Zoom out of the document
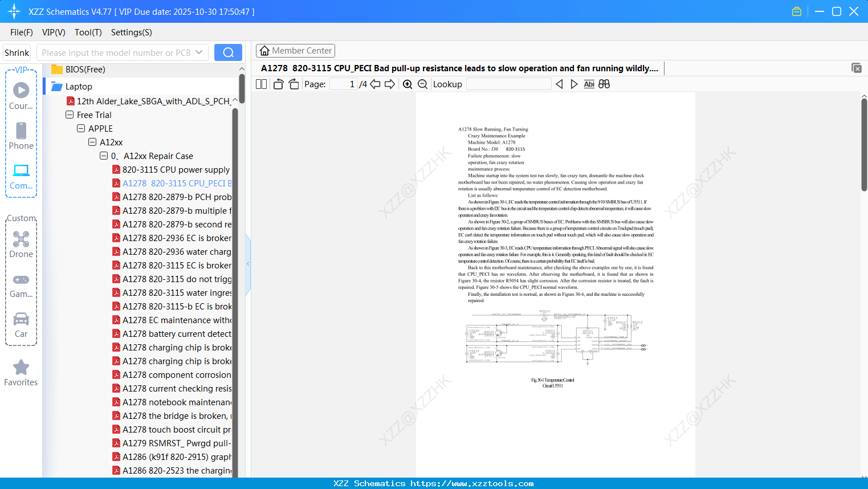 click(x=422, y=84)
